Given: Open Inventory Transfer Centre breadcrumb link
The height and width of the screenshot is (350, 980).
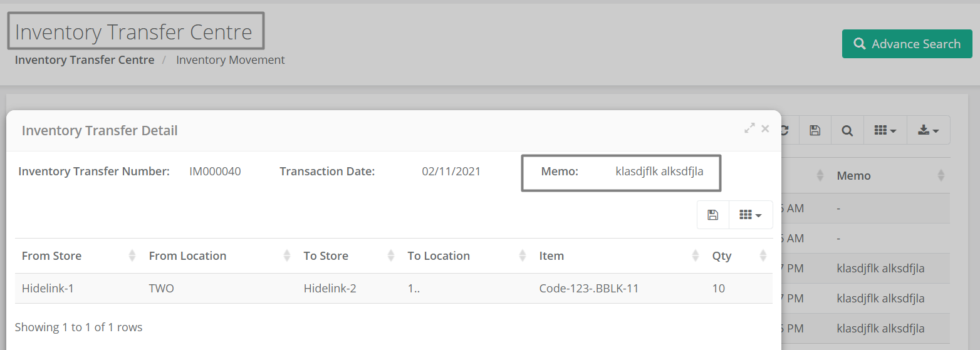Looking at the screenshot, I should 85,60.
